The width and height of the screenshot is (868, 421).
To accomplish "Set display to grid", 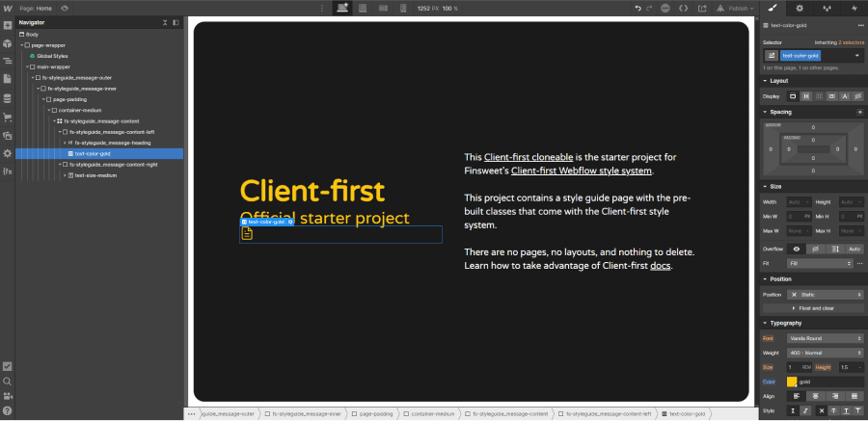I will coord(819,96).
